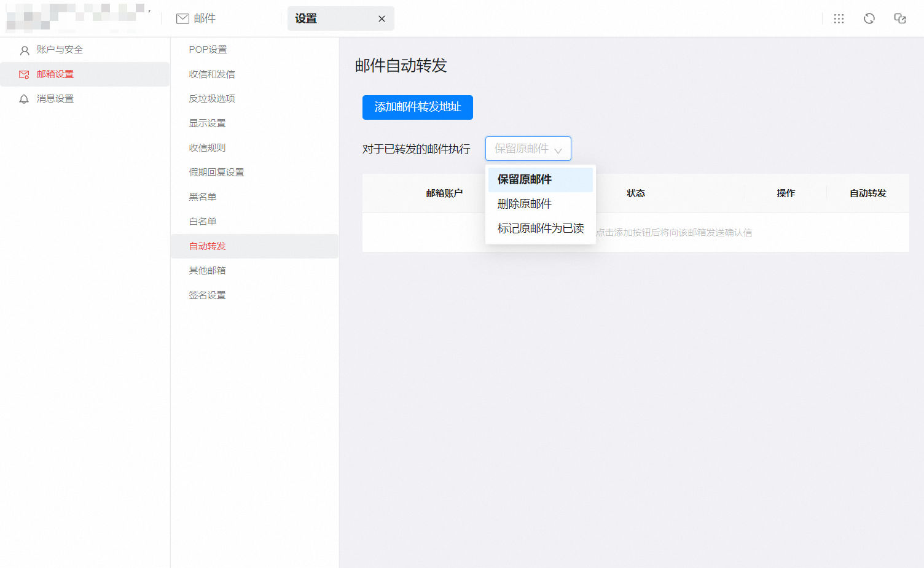This screenshot has width=924, height=568.
Task: Open 显示设置 page
Action: point(254,123)
